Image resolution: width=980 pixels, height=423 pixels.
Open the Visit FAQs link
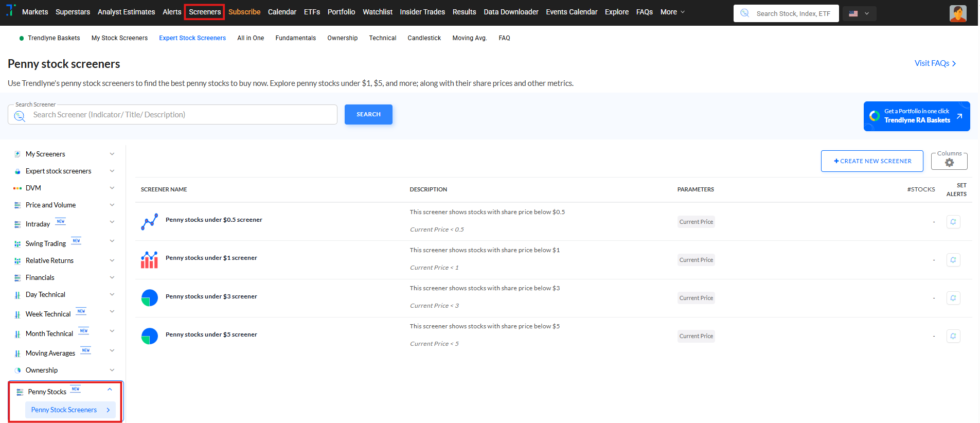click(x=935, y=63)
